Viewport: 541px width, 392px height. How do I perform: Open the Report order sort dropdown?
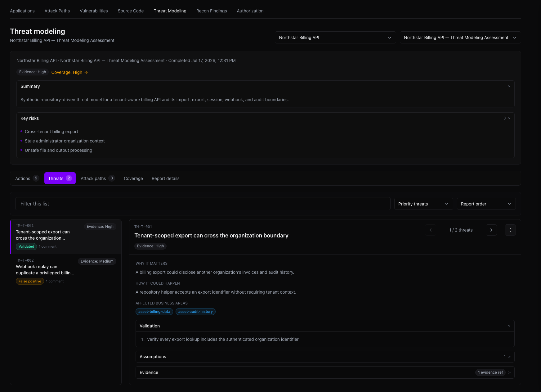tap(486, 204)
